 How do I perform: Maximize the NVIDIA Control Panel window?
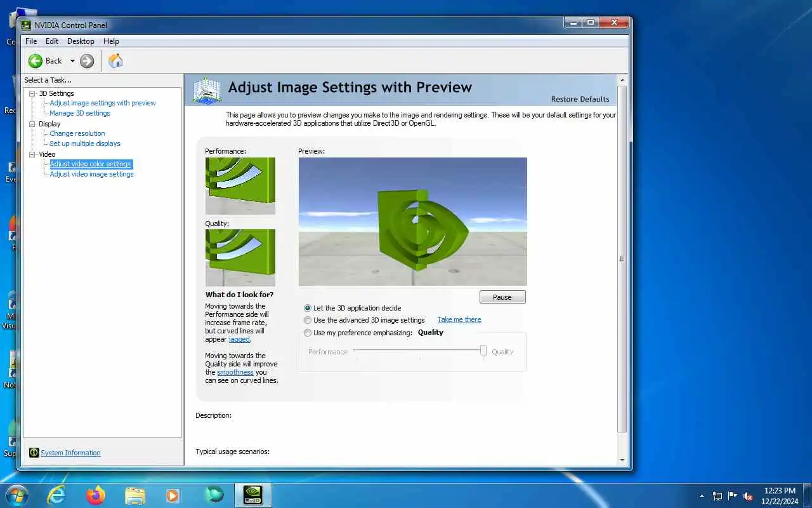(x=591, y=23)
